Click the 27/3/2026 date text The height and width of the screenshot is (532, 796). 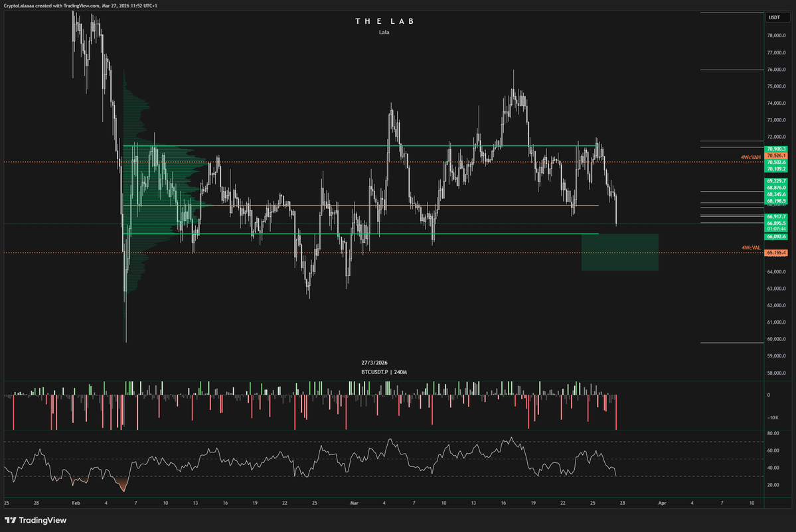(374, 363)
